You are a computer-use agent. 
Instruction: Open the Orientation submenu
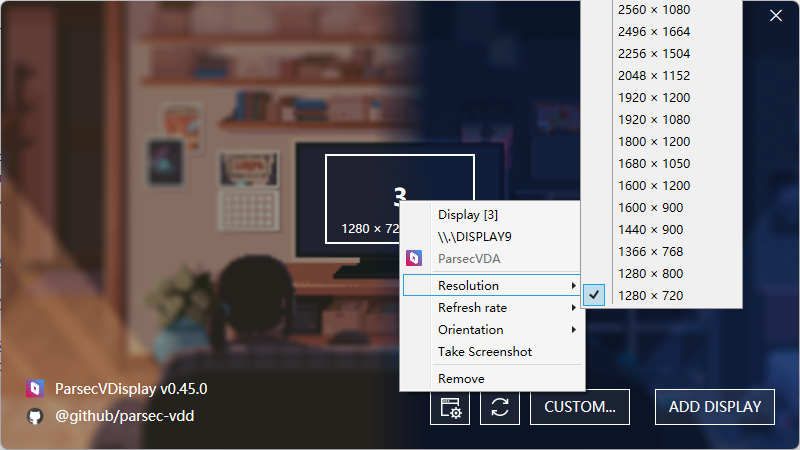click(x=490, y=330)
